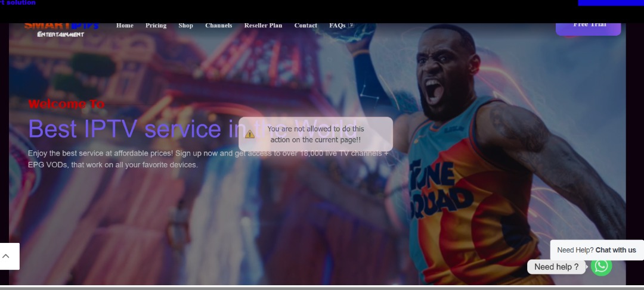The width and height of the screenshot is (644, 290).
Task: Expand the FAQs menu
Action: point(337,26)
